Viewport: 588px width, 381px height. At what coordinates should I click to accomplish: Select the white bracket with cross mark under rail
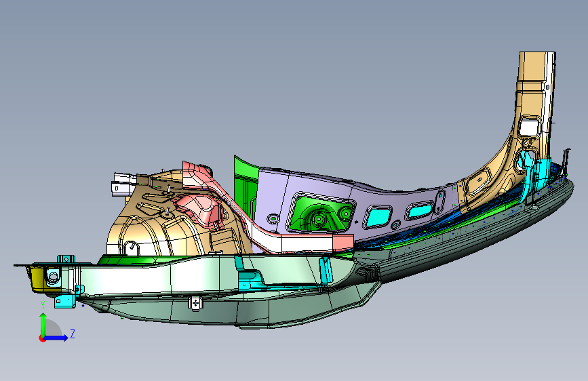pyautogui.click(x=195, y=303)
